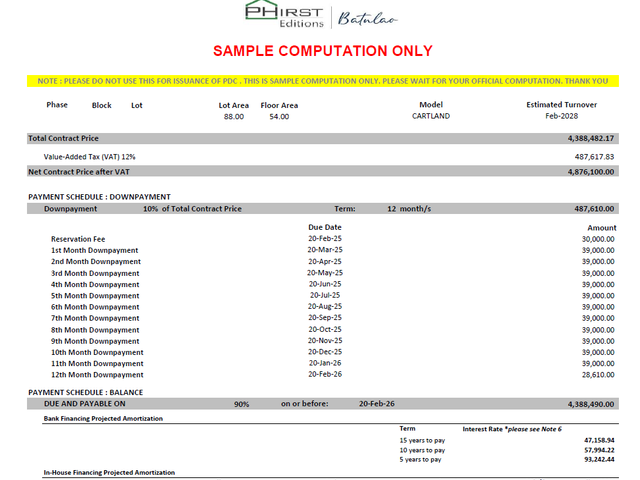640x480 pixels.
Task: Click the final downpayment amount 28,610.00
Action: click(598, 375)
